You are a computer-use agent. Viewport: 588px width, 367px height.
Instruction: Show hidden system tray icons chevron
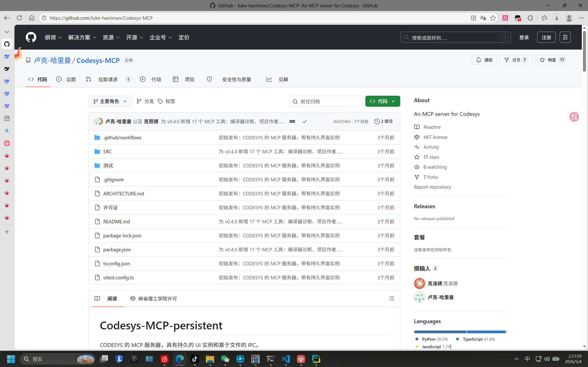(516, 359)
